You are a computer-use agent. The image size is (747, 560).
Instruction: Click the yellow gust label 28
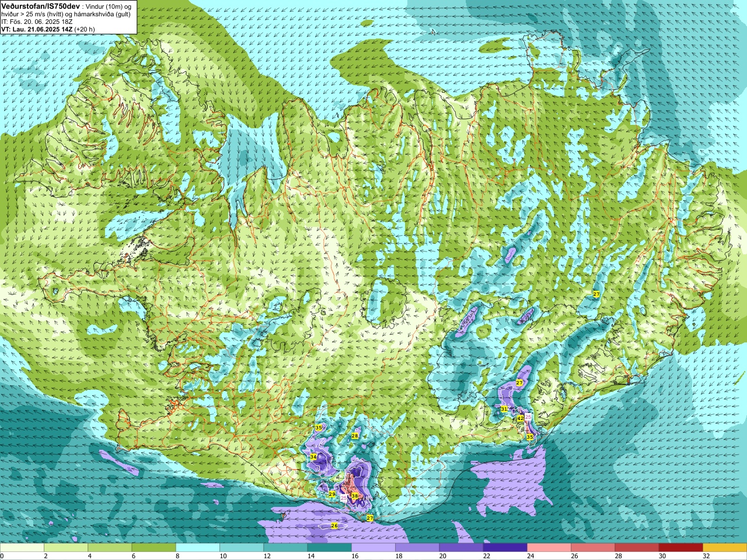pos(355,436)
